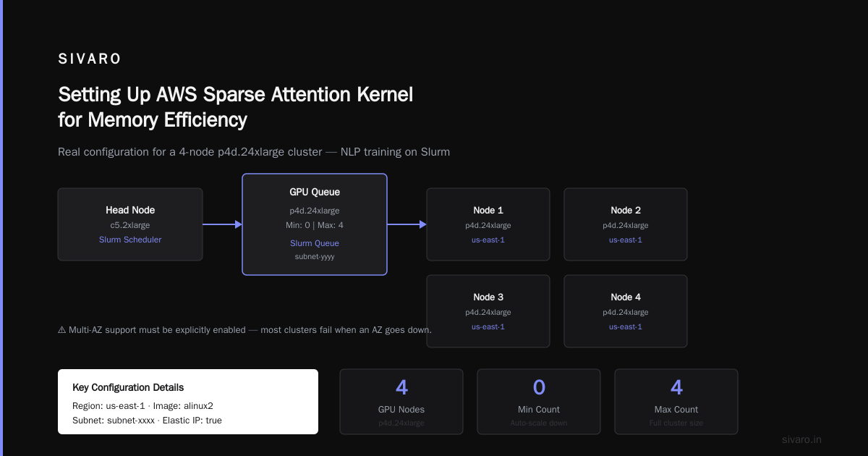Select the Head Node card
This screenshot has height=456, width=868.
[130, 224]
